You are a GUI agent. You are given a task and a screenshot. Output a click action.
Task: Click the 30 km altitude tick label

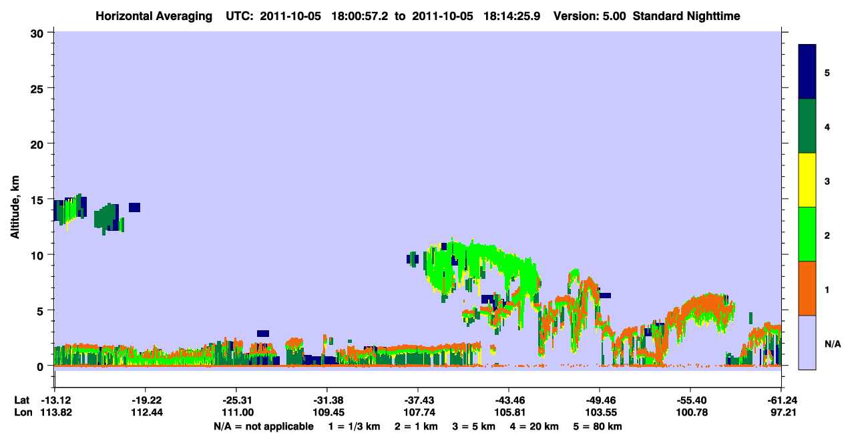[37, 33]
